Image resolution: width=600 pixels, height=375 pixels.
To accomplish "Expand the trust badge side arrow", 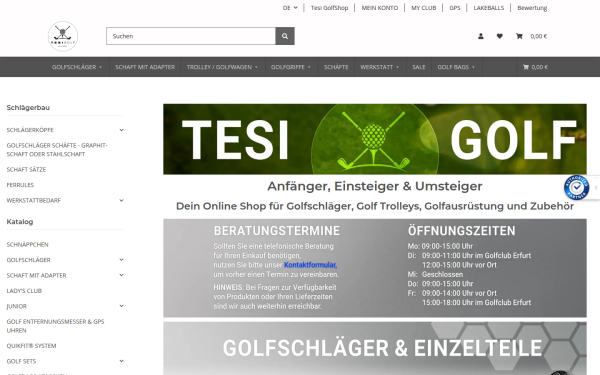I will (x=596, y=188).
